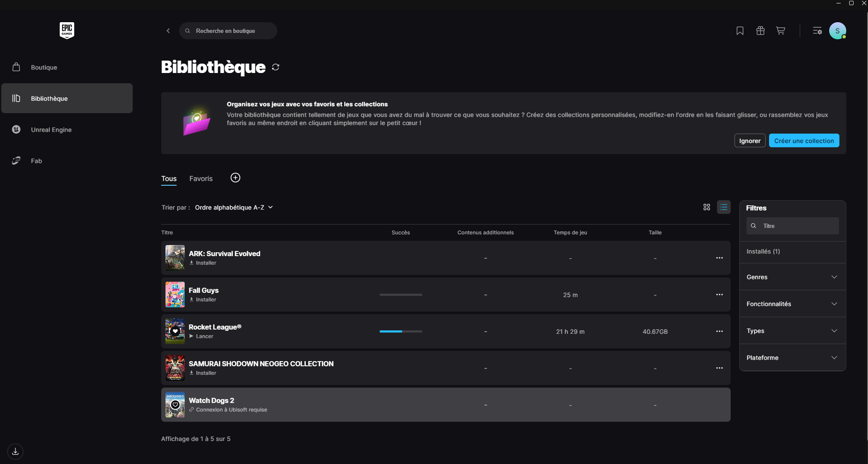Install Fall Guys
The width and height of the screenshot is (868, 464).
coord(203,300)
